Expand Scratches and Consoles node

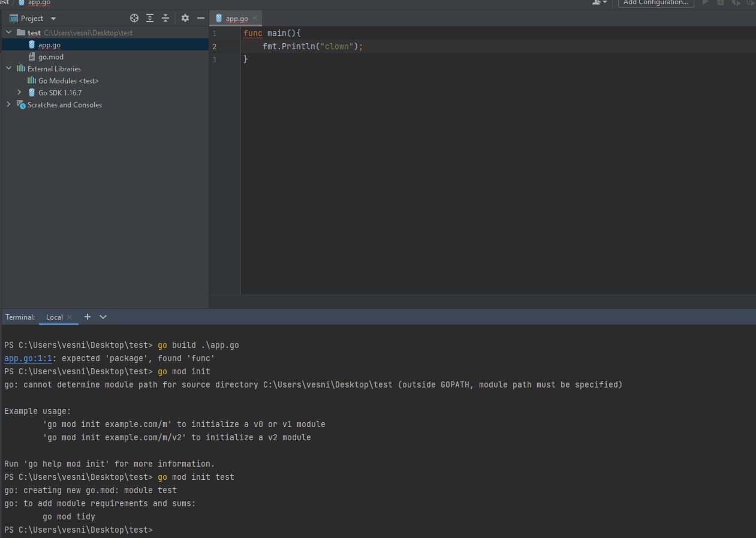click(8, 104)
